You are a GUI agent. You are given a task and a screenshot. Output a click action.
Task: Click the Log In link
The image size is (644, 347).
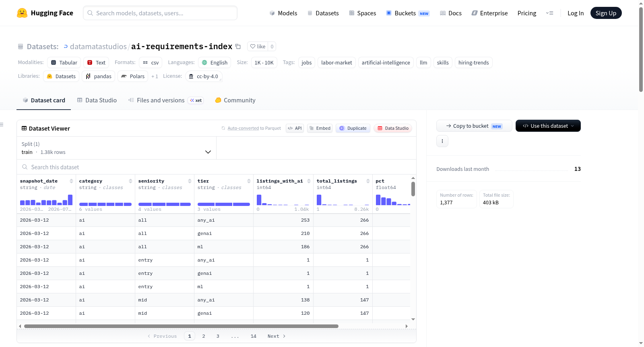[x=576, y=13]
